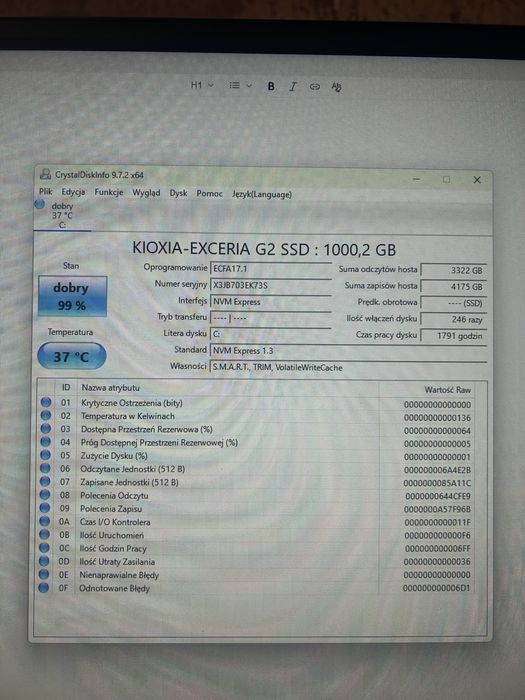Click status dot of Odnotowane Błędy row
The height and width of the screenshot is (700, 525).
44,588
